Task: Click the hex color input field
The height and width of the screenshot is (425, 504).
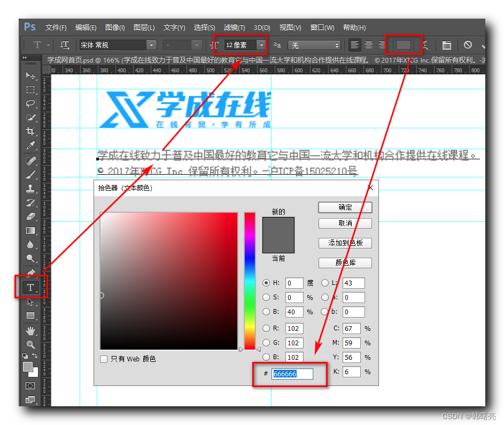Action: [292, 374]
